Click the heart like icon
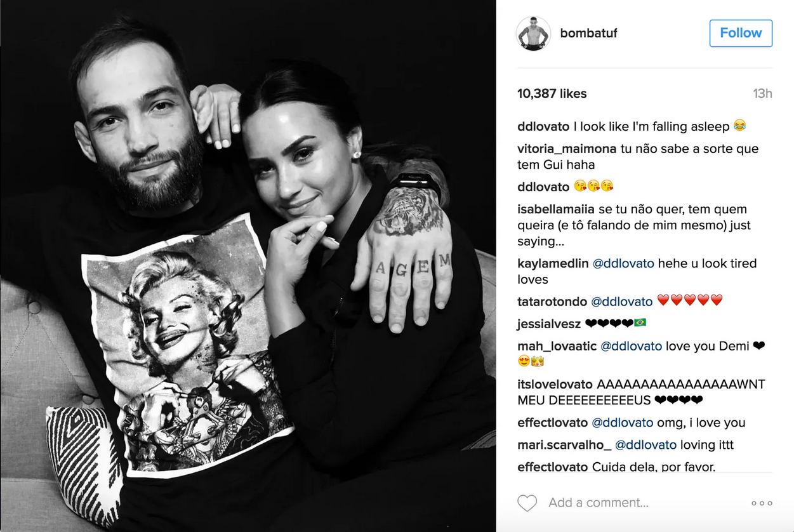The image size is (794, 532). pos(527,503)
